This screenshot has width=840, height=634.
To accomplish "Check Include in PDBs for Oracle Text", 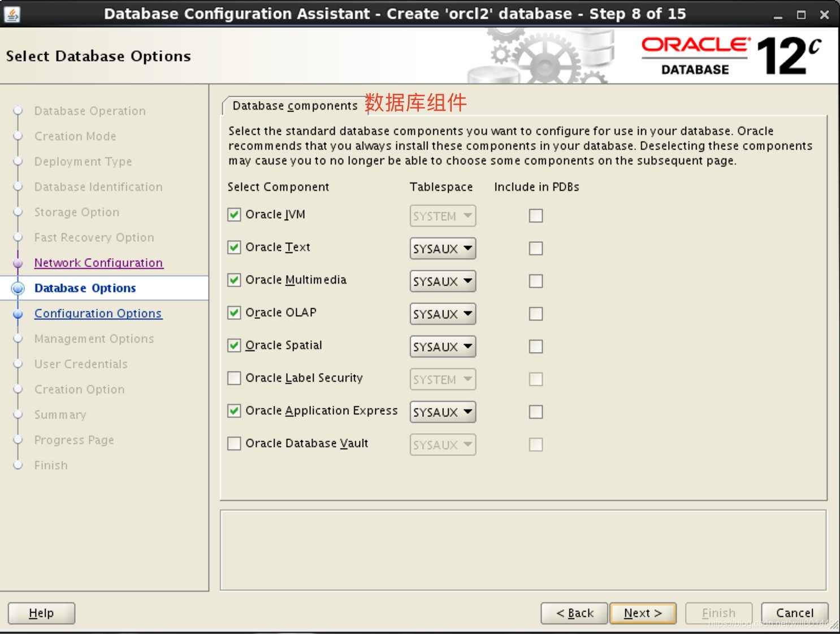I will (x=536, y=249).
